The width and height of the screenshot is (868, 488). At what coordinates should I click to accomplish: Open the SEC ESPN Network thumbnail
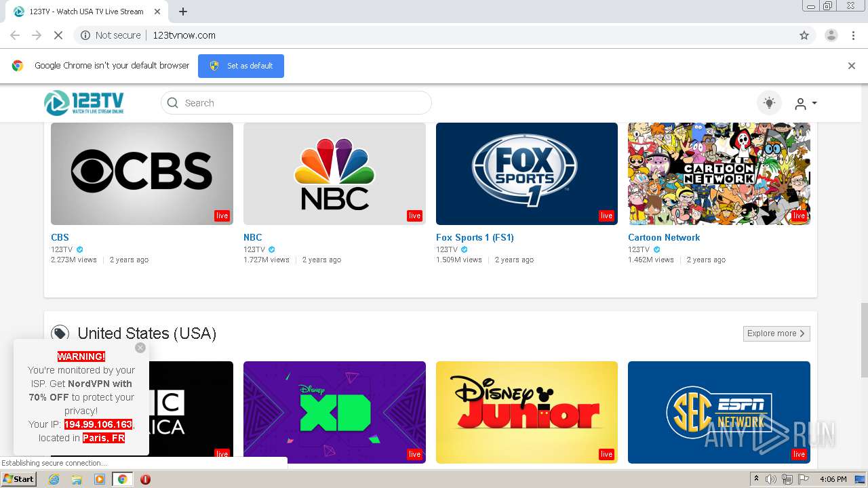click(x=719, y=412)
